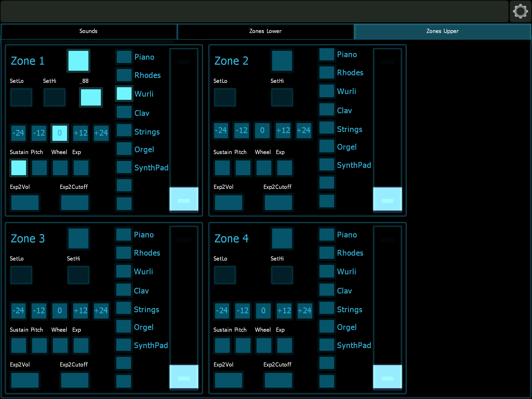Toggle Exp2Vol in Zone 3

click(x=25, y=380)
